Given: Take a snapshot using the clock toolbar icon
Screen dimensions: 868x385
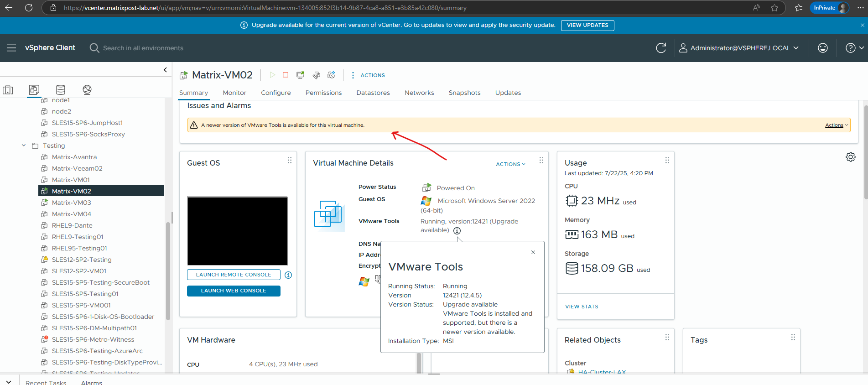Looking at the screenshot, I should pyautogui.click(x=332, y=75).
